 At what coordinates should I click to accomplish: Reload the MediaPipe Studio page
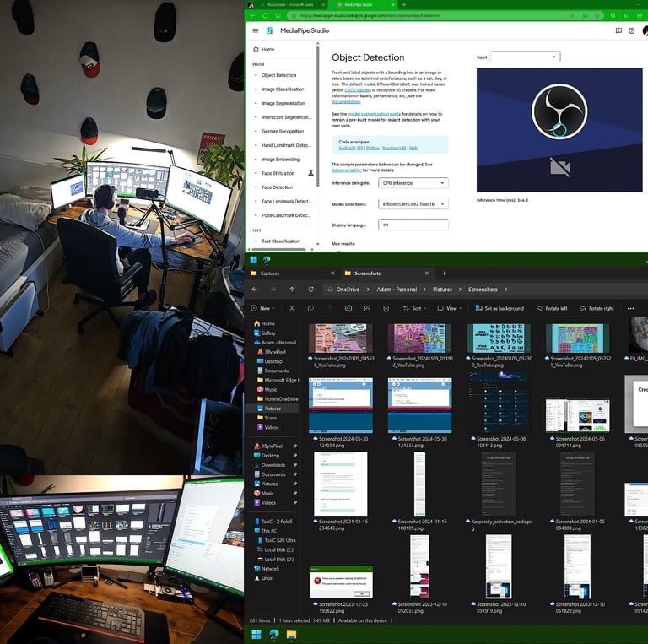coord(265,15)
